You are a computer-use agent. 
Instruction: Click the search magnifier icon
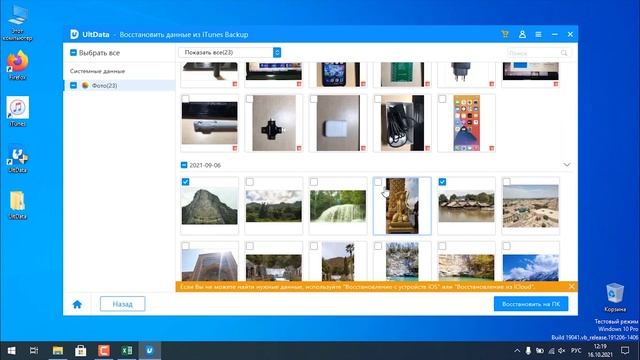click(564, 53)
